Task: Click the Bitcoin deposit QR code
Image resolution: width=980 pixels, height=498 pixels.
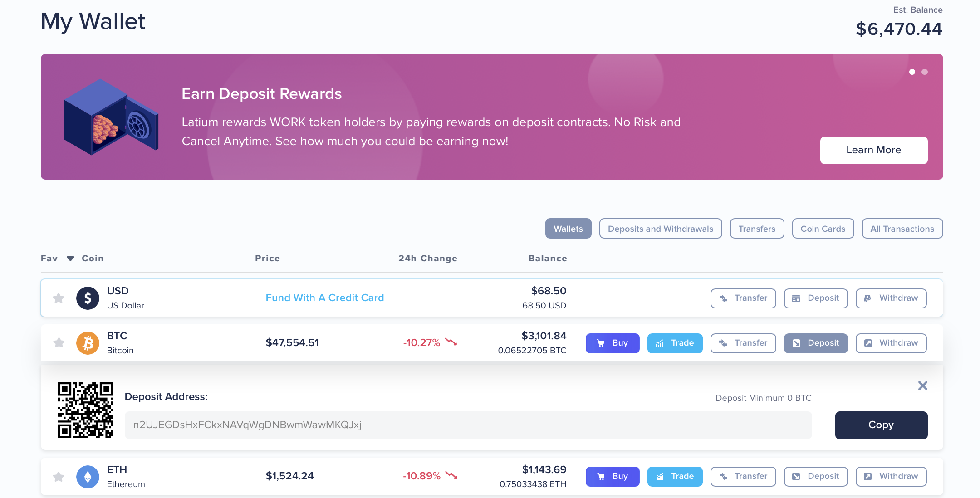Action: (x=85, y=410)
